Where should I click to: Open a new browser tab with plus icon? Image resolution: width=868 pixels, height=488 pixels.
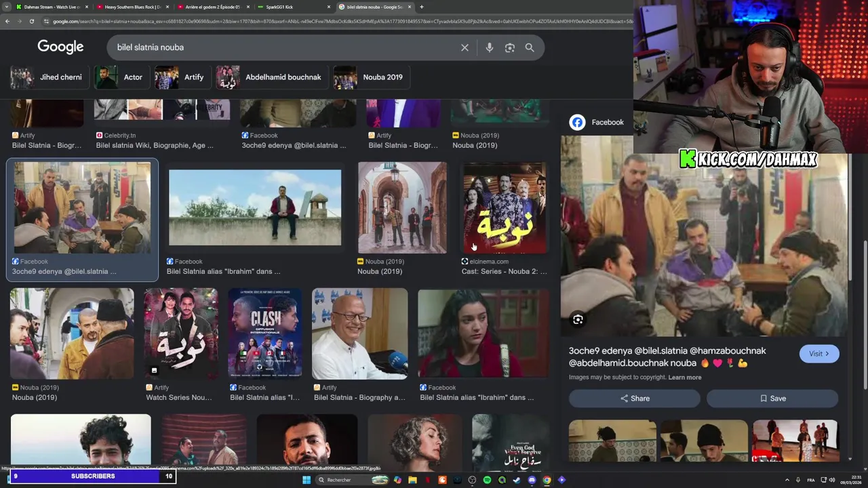point(422,7)
